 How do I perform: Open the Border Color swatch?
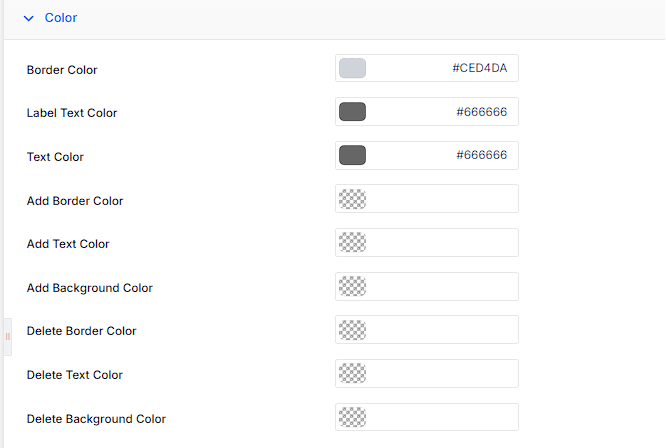coord(352,68)
